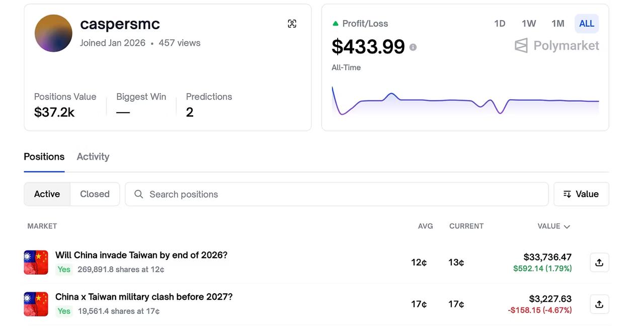The width and height of the screenshot is (644, 335).
Task: Sort by the VALUE column header chevron
Action: pyautogui.click(x=567, y=227)
